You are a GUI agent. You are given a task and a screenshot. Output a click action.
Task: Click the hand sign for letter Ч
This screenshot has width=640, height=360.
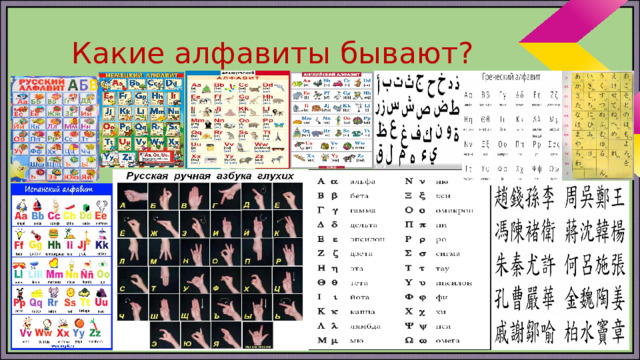pos(133,307)
